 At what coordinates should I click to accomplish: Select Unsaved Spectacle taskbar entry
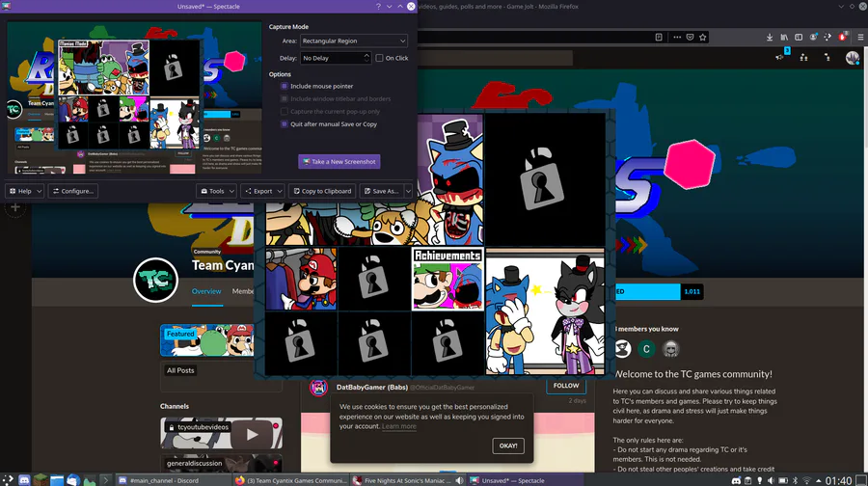click(525, 480)
